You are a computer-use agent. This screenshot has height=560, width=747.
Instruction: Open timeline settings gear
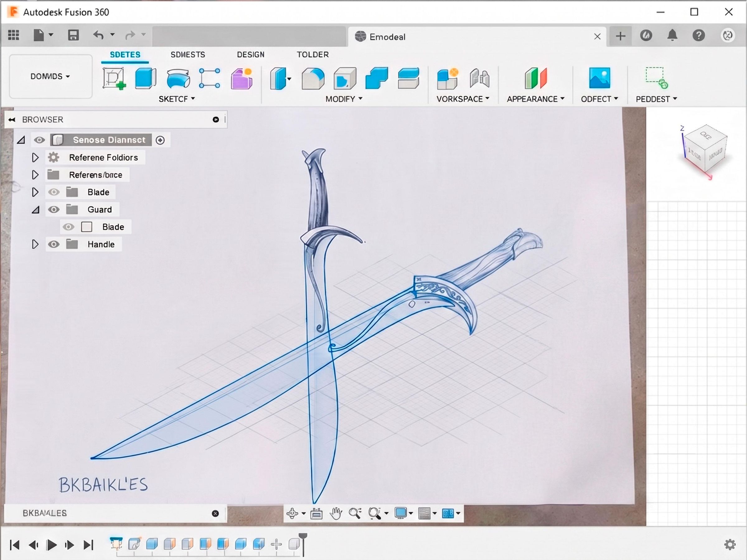coord(730,544)
